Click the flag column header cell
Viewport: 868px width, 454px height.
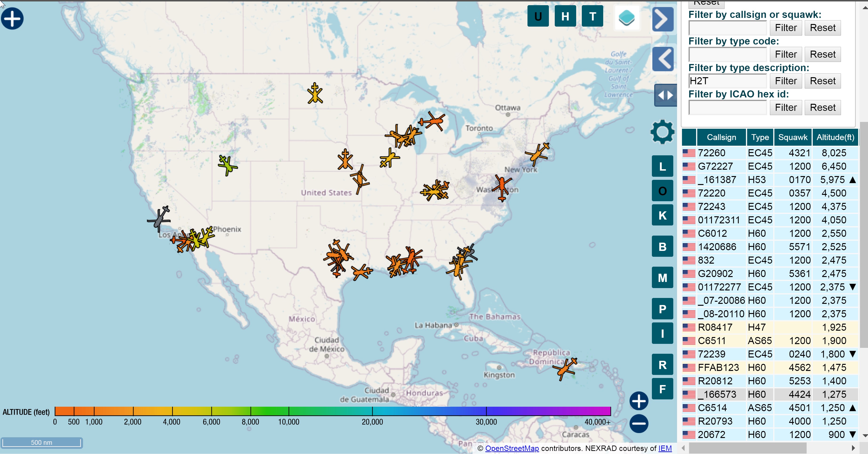point(689,137)
